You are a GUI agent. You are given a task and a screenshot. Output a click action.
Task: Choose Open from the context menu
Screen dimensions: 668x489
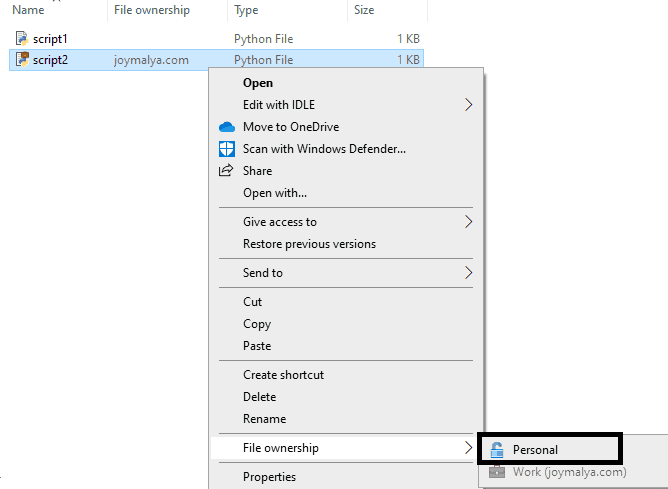[x=346, y=83]
